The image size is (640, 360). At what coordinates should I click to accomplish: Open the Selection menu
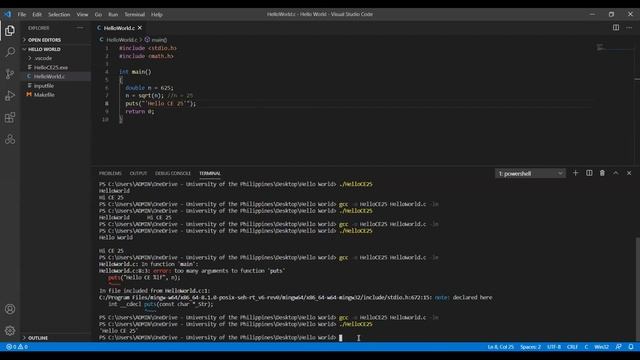59,14
